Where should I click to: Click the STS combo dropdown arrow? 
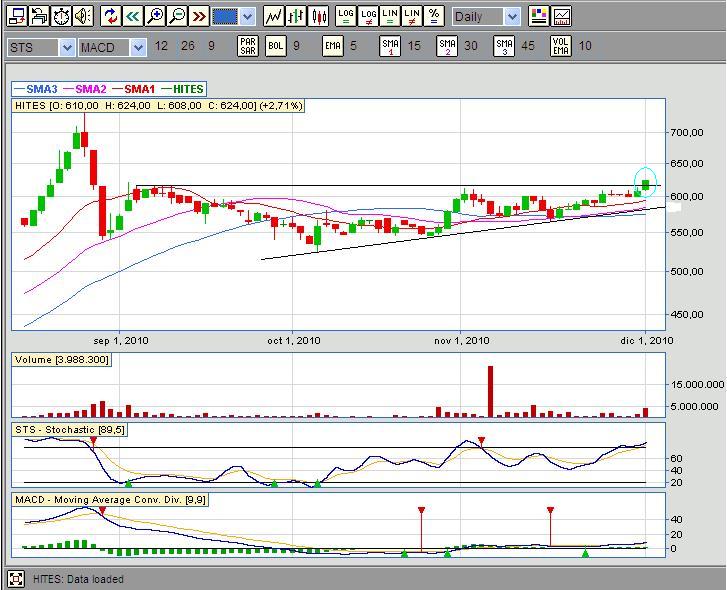click(x=67, y=47)
